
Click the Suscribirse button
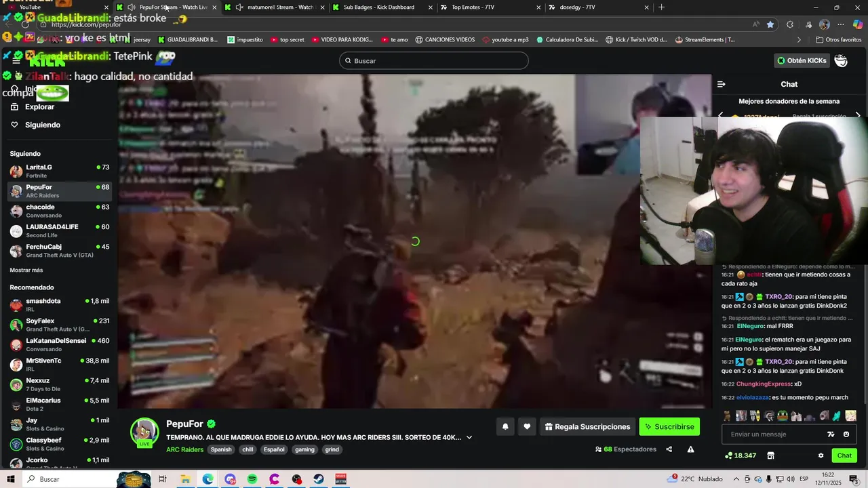click(669, 426)
